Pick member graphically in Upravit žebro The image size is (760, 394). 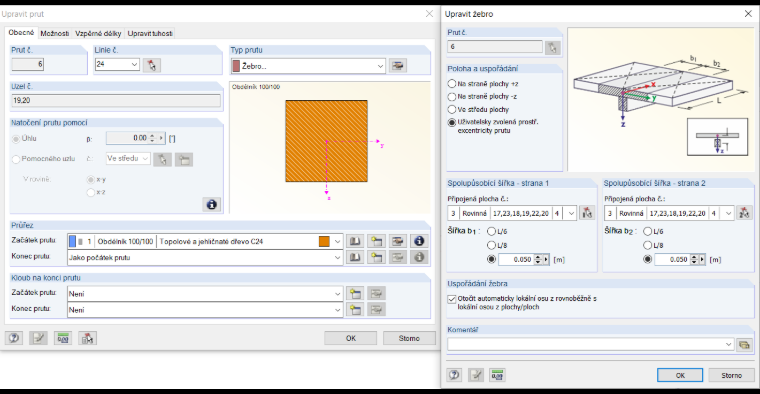pyautogui.click(x=553, y=47)
